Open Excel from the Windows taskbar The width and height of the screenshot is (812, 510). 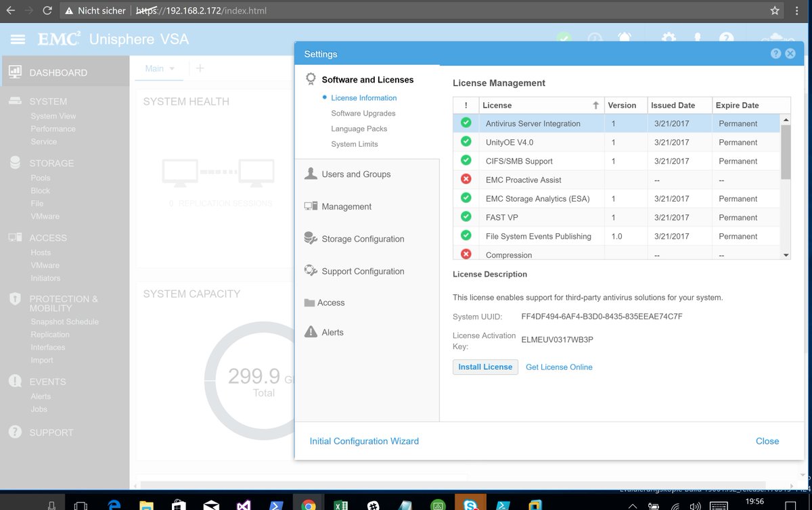[x=341, y=505]
